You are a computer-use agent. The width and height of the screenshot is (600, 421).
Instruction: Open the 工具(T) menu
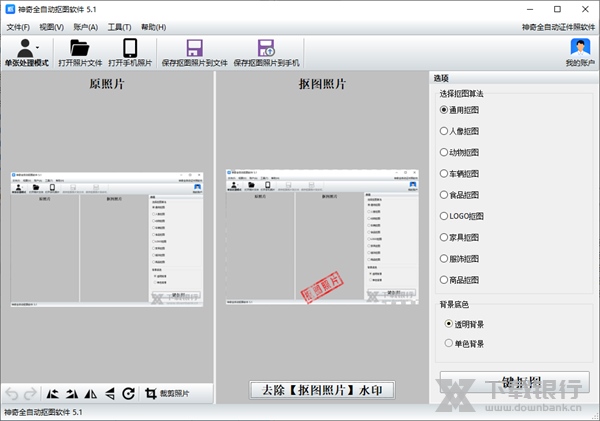tap(119, 27)
